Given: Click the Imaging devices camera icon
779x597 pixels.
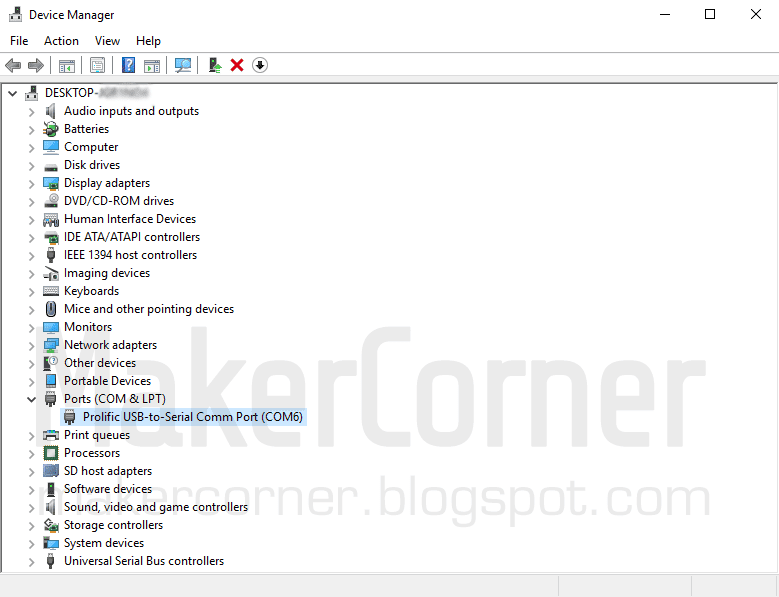Looking at the screenshot, I should (51, 273).
